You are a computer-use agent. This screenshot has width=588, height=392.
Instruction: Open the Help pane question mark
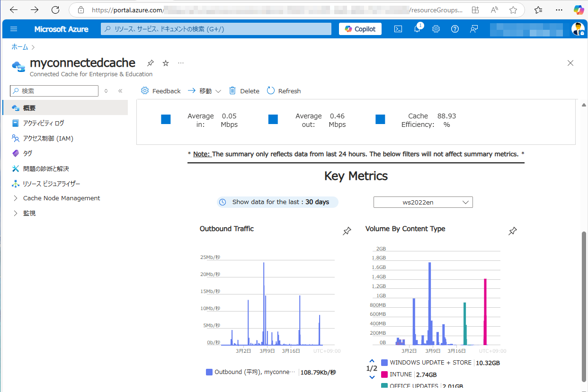coord(454,28)
